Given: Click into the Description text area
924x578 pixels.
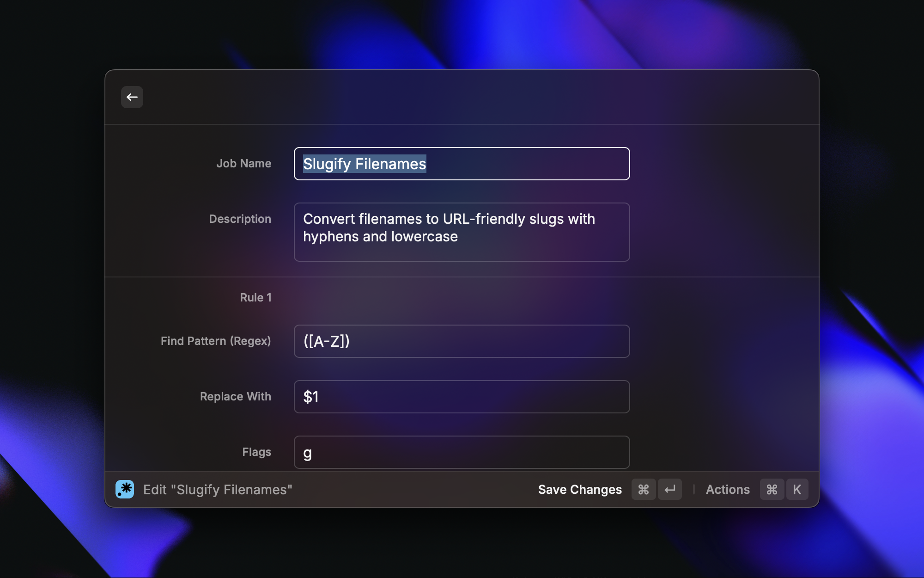Looking at the screenshot, I should click(462, 232).
